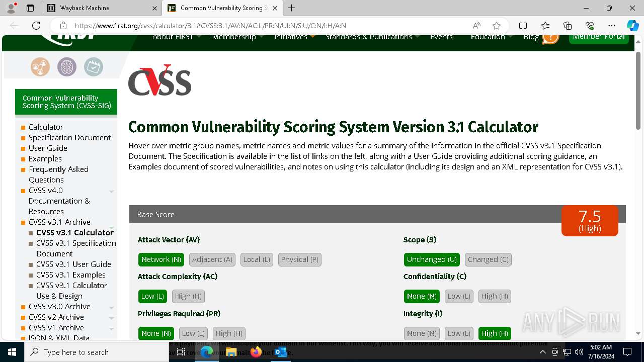Show hidden system tray icons chevron
Screen dimensions: 644x362
(542, 352)
